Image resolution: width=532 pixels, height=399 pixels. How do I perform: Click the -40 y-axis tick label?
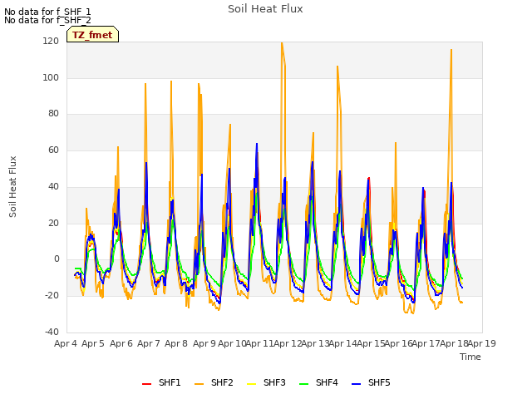click(x=52, y=332)
